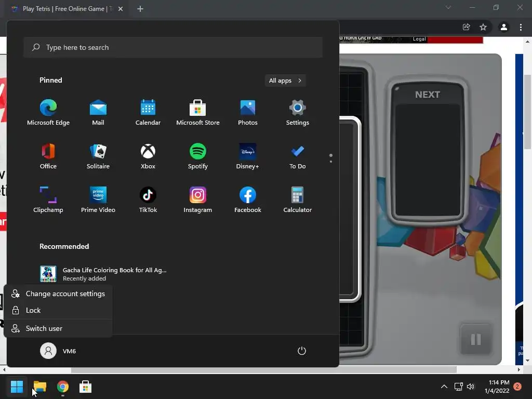Click the Windows Start button on taskbar
Screen dimensions: 532x399
pos(17,387)
